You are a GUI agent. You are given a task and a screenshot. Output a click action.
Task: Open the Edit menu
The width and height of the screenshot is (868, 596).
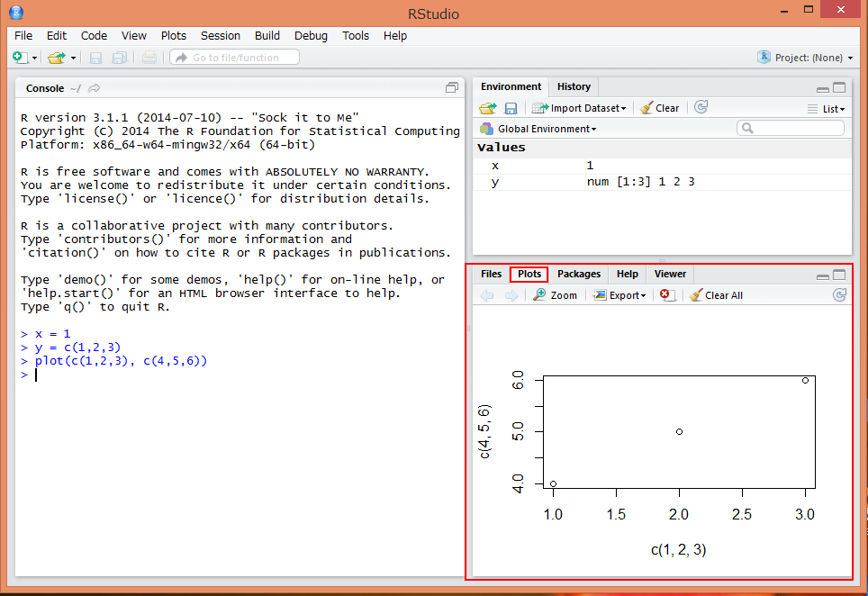pyautogui.click(x=57, y=35)
